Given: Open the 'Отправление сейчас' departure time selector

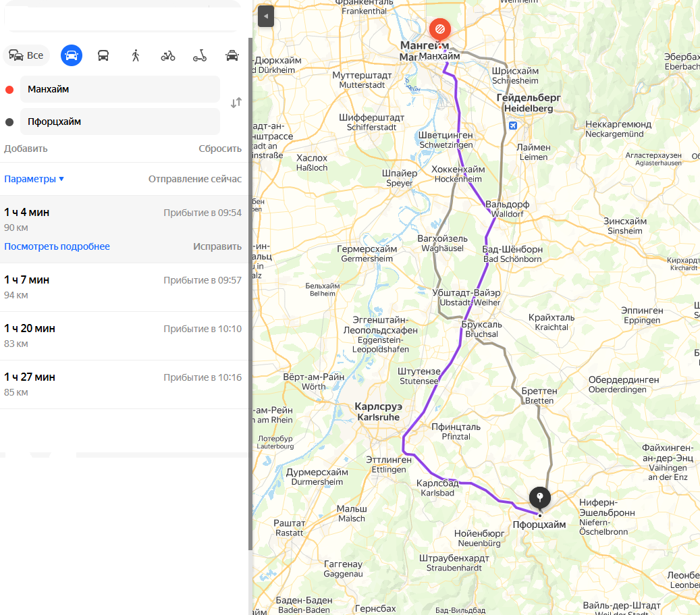Looking at the screenshot, I should click(194, 179).
